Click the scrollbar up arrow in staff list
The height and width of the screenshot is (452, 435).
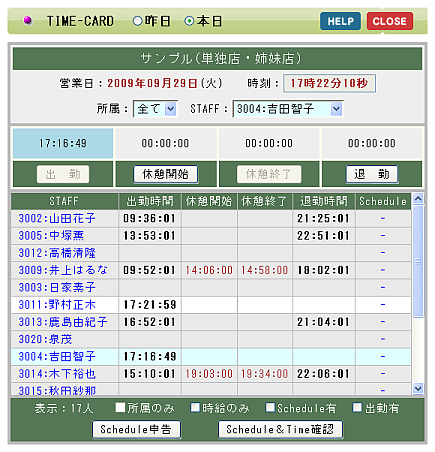pyautogui.click(x=418, y=199)
